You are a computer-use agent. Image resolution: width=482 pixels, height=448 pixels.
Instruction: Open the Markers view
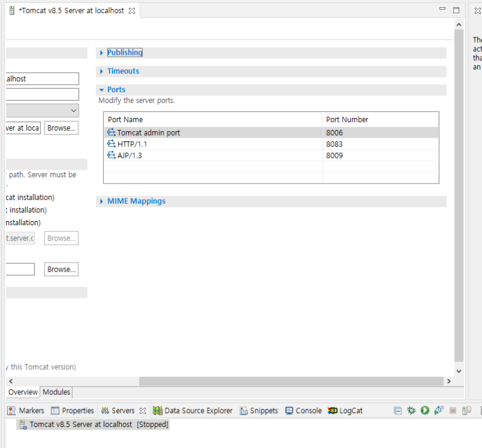pos(26,411)
